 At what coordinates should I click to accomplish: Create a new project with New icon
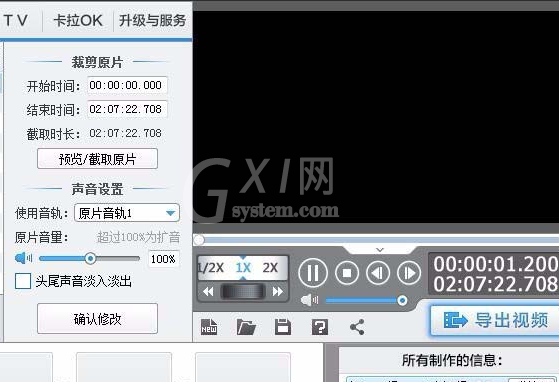pyautogui.click(x=209, y=327)
